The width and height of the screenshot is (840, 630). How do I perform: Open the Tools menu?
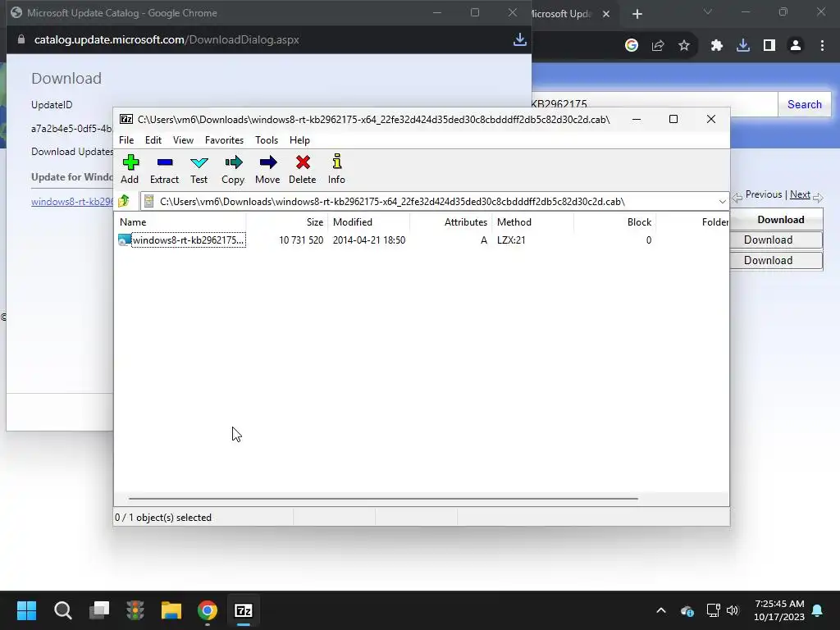267,139
